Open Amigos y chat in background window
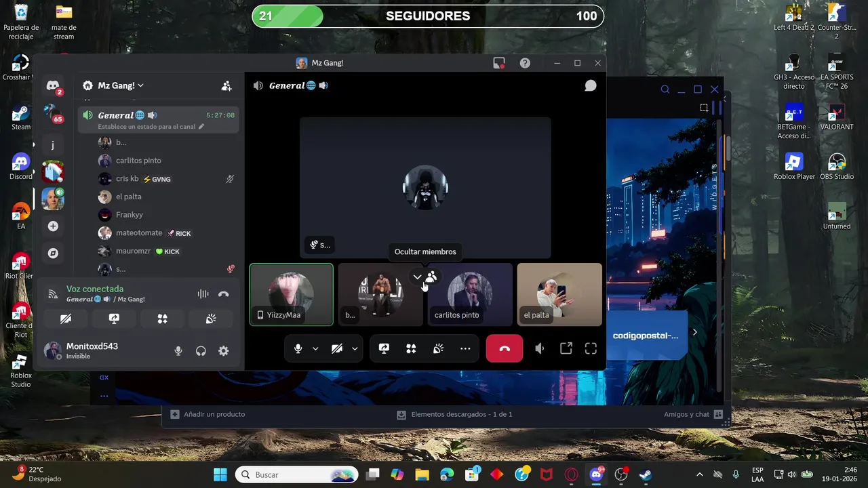The image size is (868, 488). click(x=693, y=414)
